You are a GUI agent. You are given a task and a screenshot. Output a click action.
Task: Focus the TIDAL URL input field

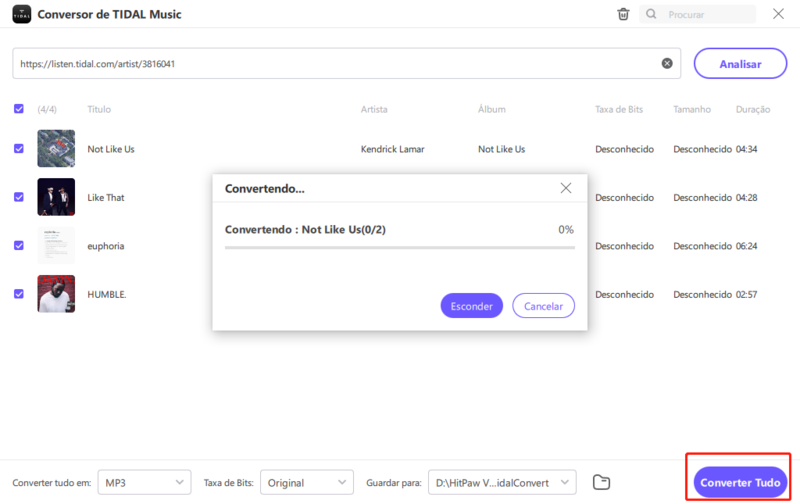pos(346,64)
